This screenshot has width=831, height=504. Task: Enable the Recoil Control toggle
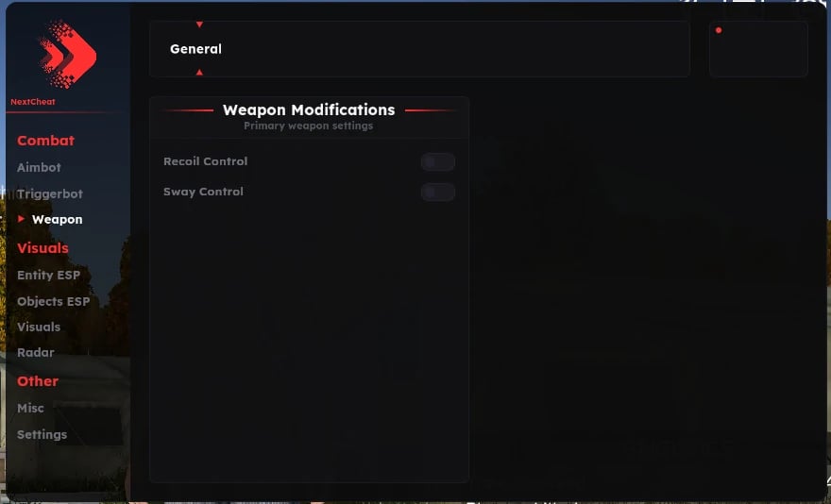438,161
